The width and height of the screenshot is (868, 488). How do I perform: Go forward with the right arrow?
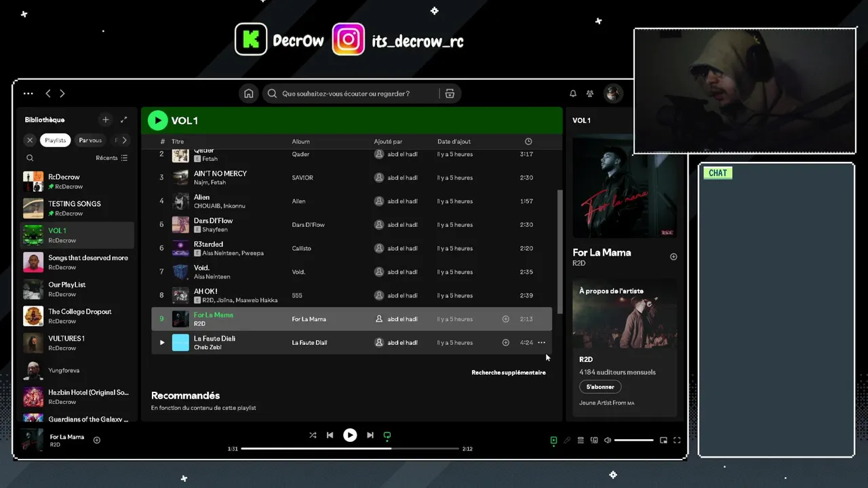click(x=62, y=94)
